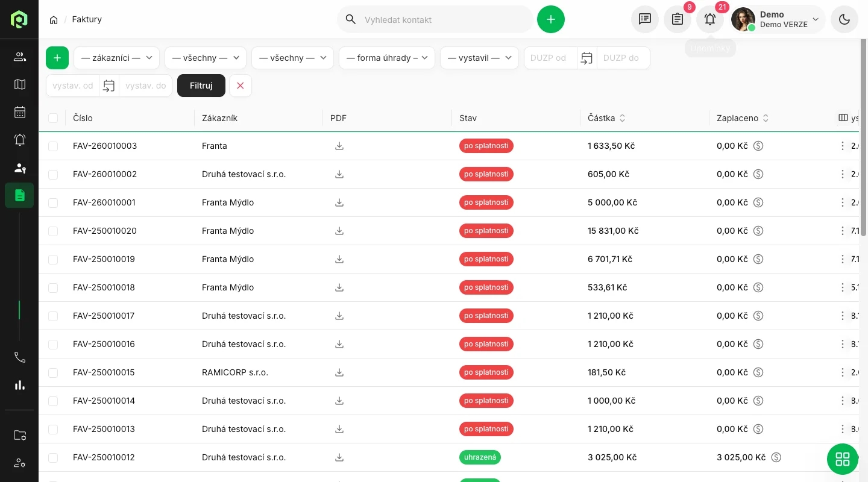Toggle the select-all checkbox in table header

(x=53, y=118)
